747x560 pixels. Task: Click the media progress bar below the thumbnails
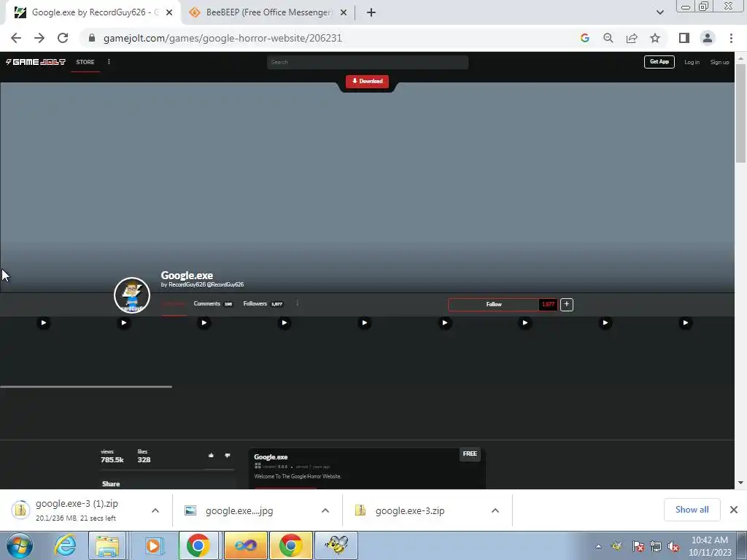[86, 386]
